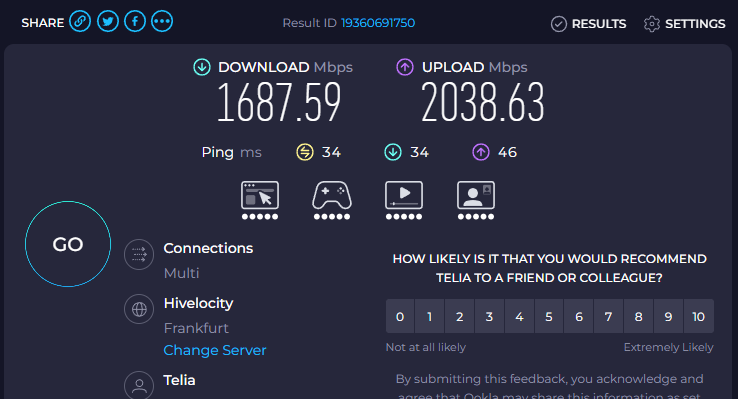Rate recommendation score 3
The height and width of the screenshot is (399, 738).
[489, 316]
